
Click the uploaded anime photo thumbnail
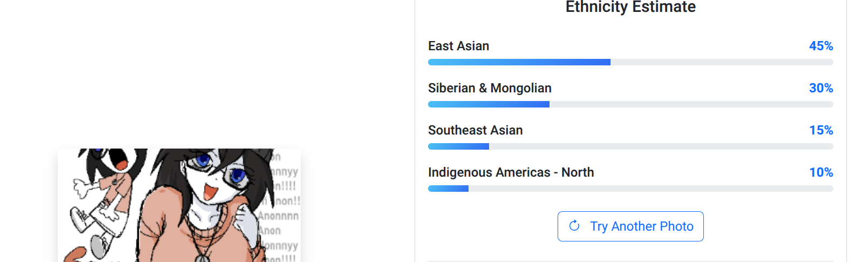[179, 205]
